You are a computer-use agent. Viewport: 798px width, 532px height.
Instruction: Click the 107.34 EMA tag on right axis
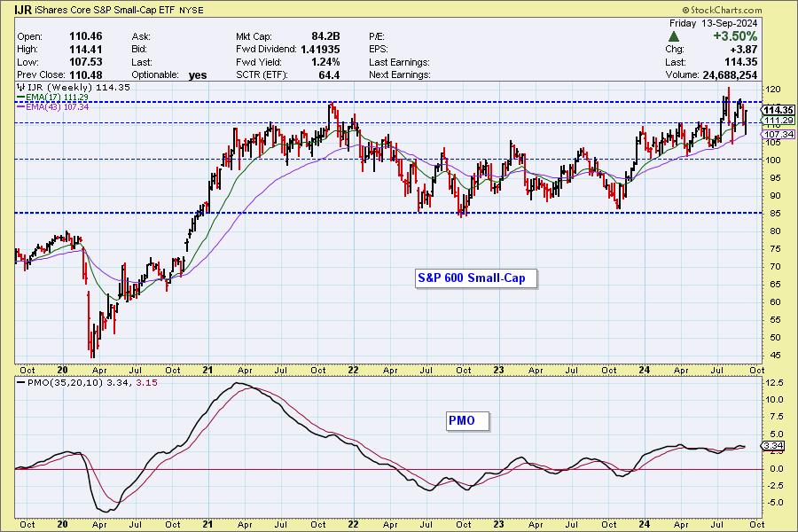tap(778, 135)
